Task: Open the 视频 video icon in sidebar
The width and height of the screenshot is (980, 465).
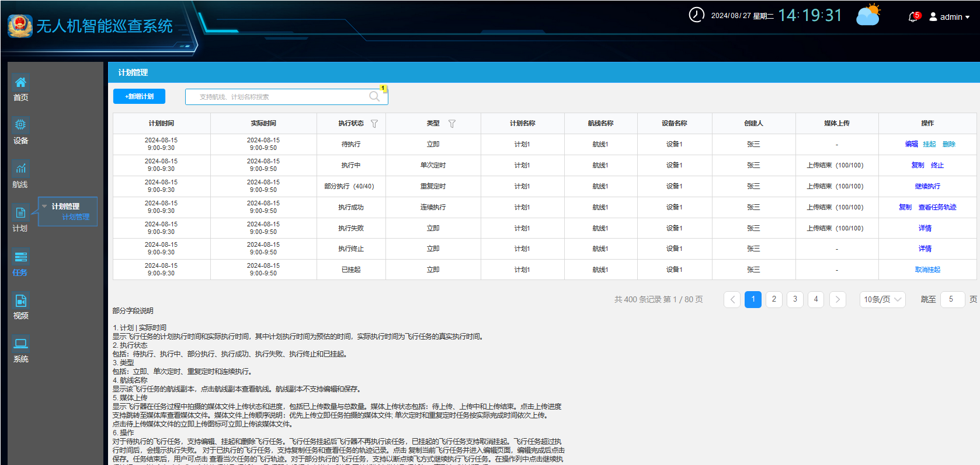Action: point(20,300)
